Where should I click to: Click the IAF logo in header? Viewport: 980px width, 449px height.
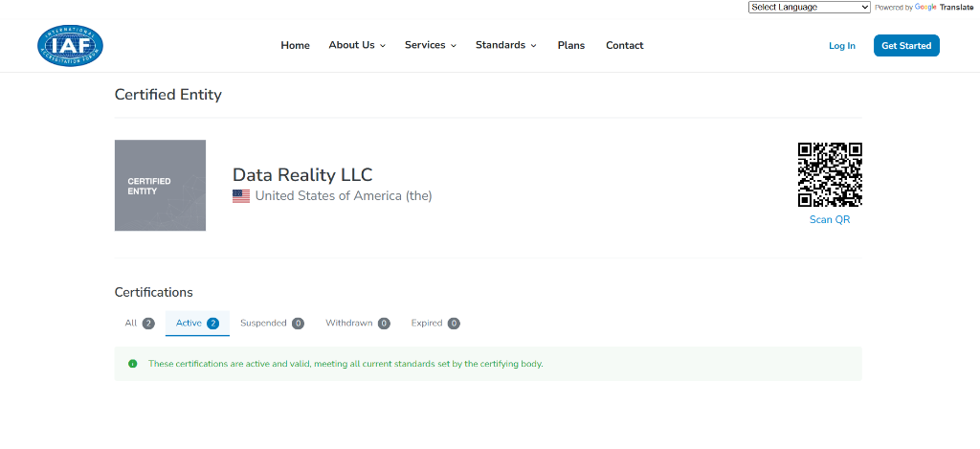click(x=70, y=46)
